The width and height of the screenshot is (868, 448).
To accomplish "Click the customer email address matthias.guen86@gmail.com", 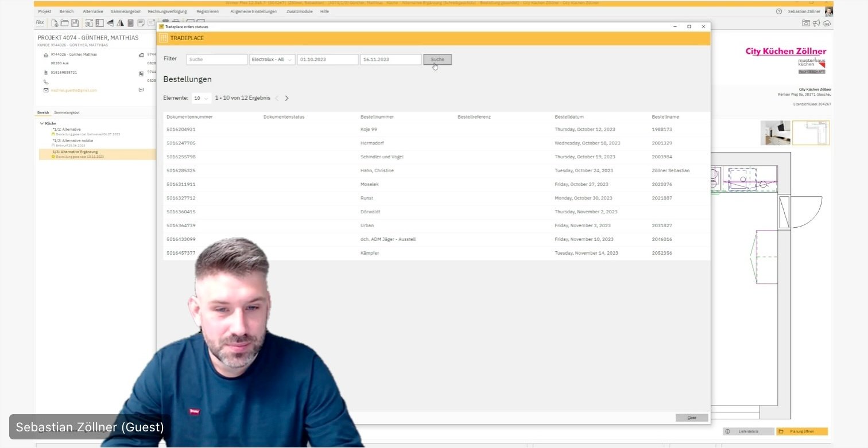I will pyautogui.click(x=73, y=90).
